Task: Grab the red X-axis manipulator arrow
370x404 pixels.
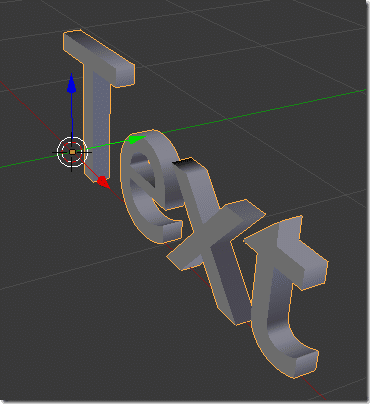Action: (x=103, y=182)
